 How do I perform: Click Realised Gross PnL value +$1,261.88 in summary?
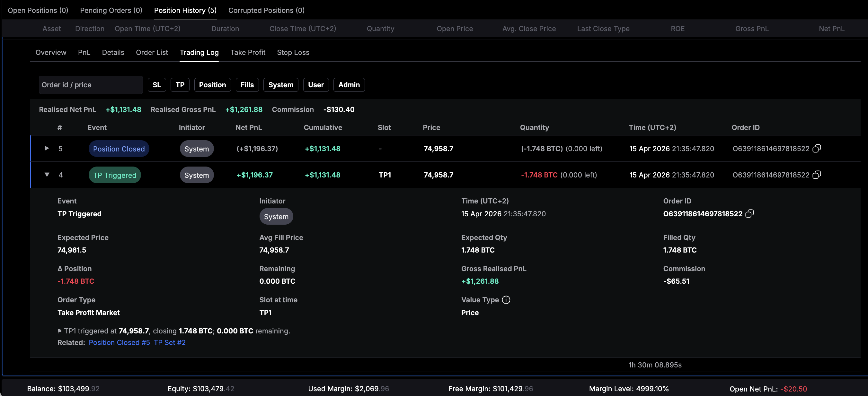tap(244, 109)
